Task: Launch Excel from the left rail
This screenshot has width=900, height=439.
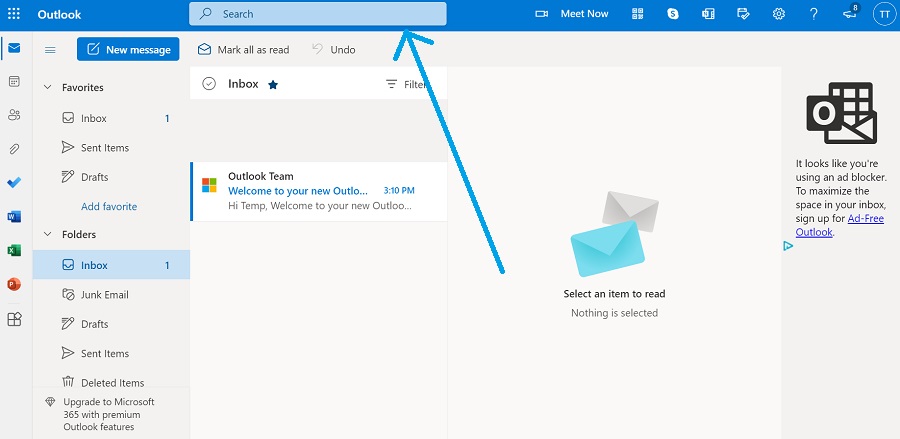Action: (14, 250)
